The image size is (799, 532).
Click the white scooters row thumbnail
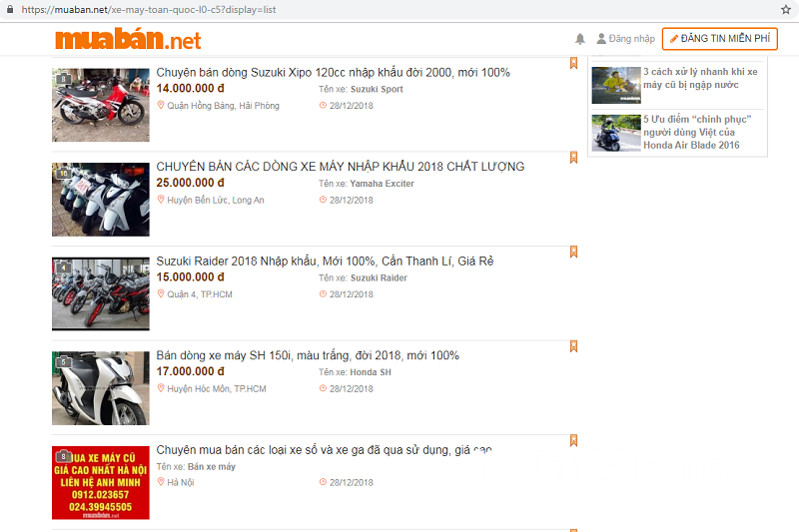[x=101, y=199]
